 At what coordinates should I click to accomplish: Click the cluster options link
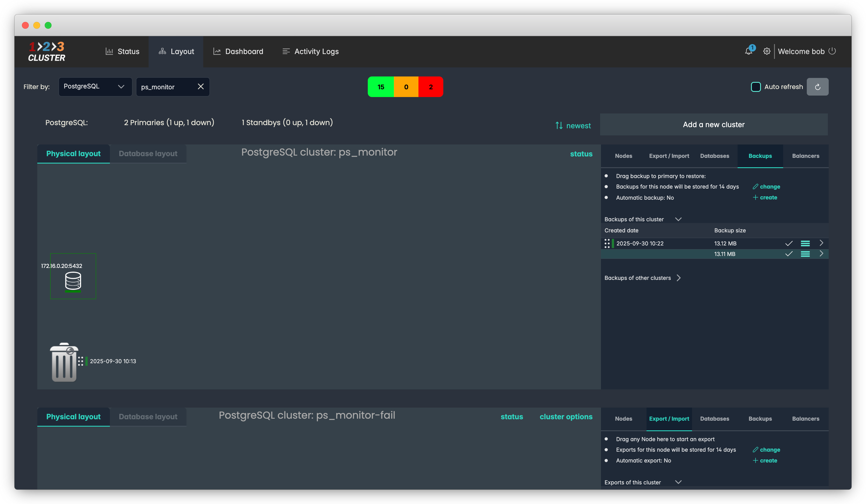click(x=566, y=416)
